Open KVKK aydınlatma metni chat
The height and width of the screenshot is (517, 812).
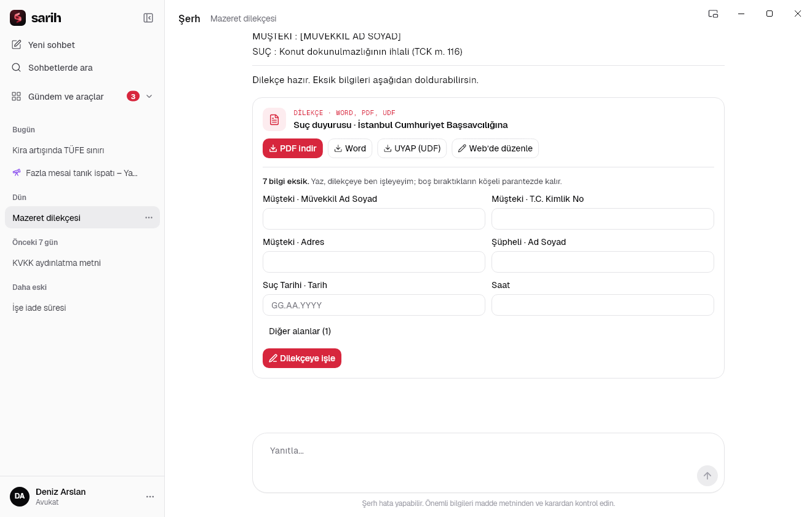coord(82,263)
